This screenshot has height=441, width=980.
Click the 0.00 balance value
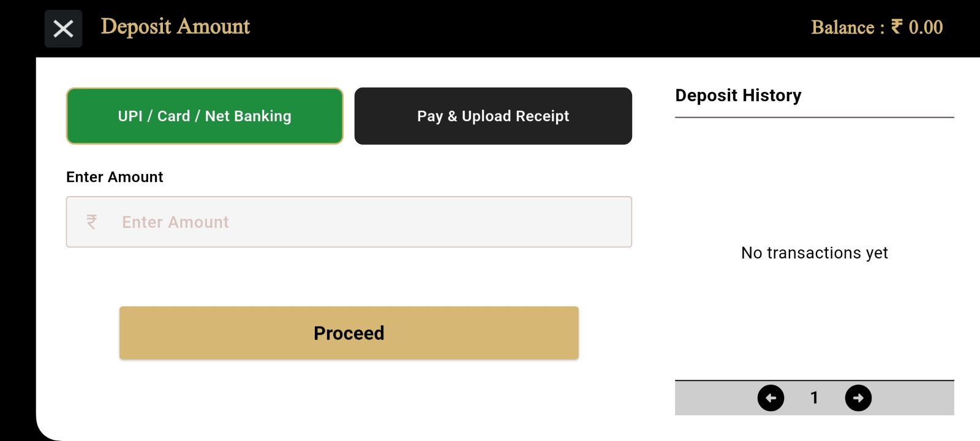(925, 27)
